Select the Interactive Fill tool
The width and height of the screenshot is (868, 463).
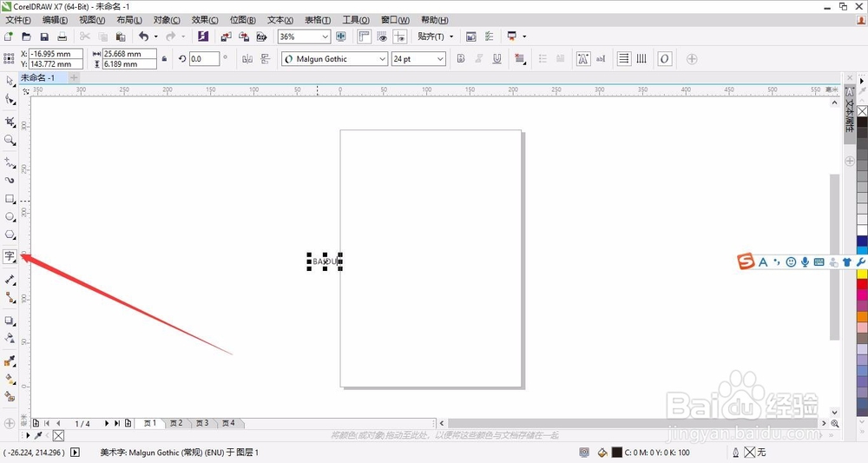tap(10, 379)
